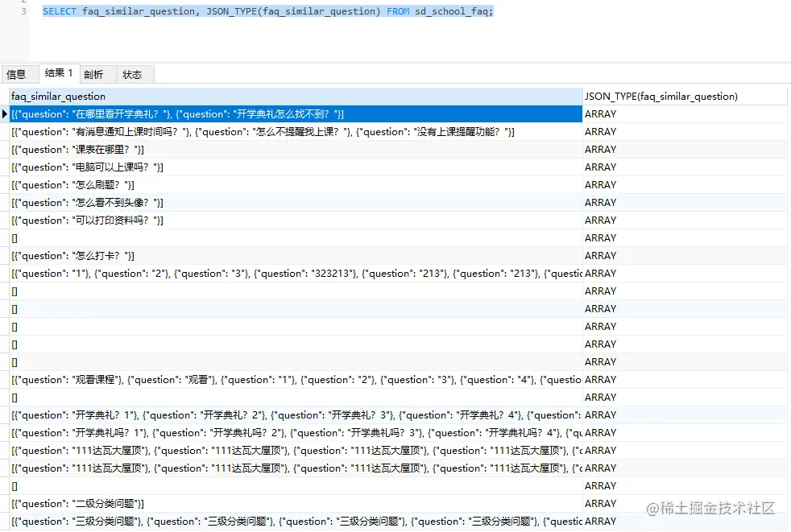Image resolution: width=791 pixels, height=532 pixels.
Task: Click line number 3 in the editor gutter
Action: (x=23, y=11)
